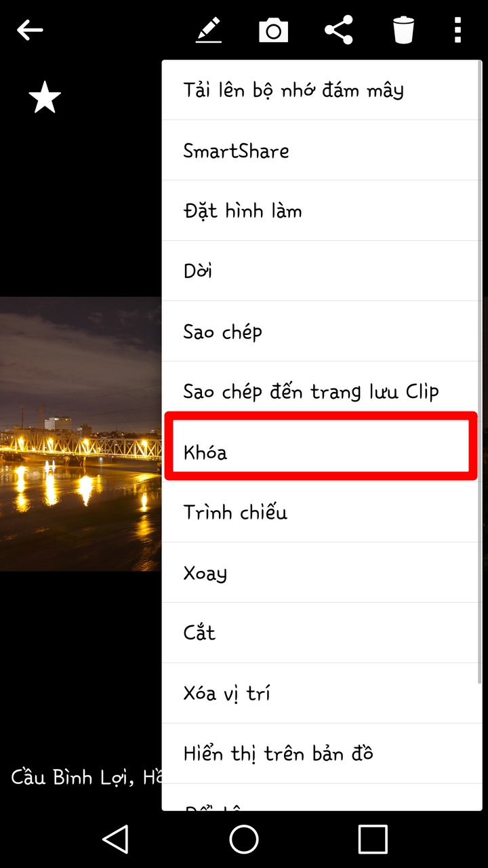Select Xoay rotate option
This screenshot has height=868, width=488.
tap(321, 572)
